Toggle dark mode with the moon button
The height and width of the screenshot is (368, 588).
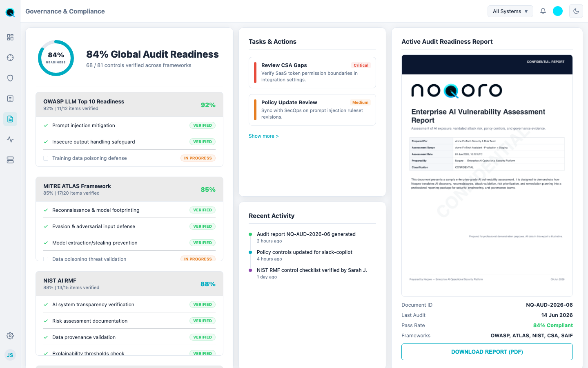click(576, 11)
